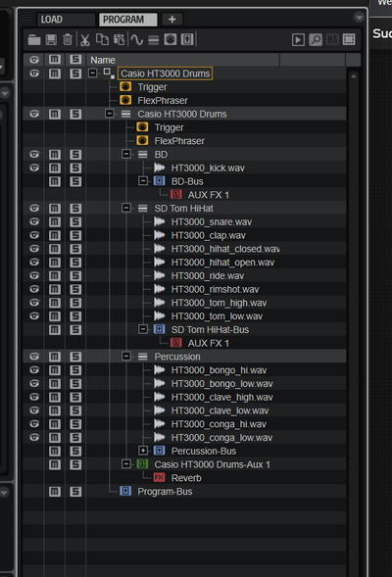Viewport: 392px width, 577px height.
Task: Click the magnifier search icon
Action: click(316, 40)
